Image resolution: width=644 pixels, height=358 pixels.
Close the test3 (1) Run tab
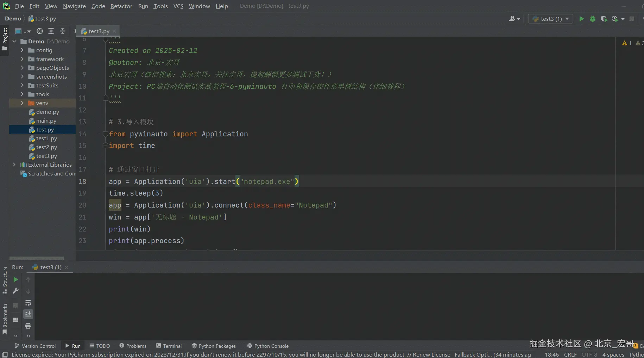(67, 267)
